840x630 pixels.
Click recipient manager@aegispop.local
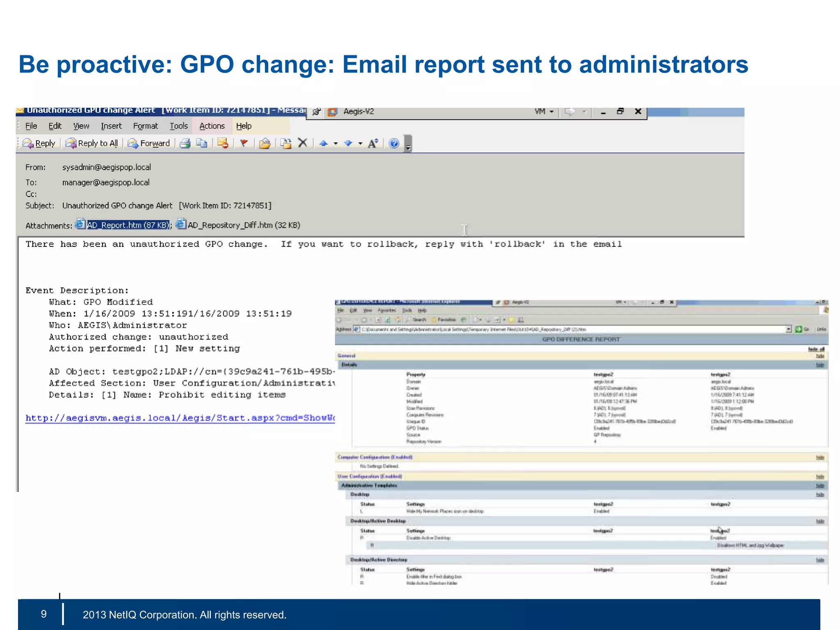[x=106, y=183]
